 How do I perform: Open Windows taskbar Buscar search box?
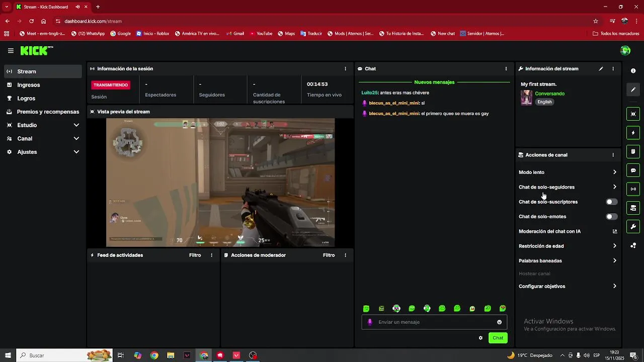[x=65, y=355]
